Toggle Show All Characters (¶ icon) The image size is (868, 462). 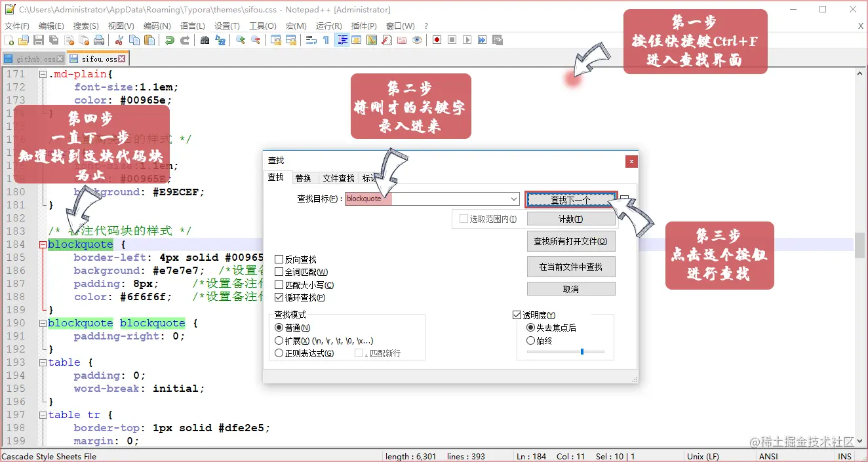pyautogui.click(x=327, y=40)
